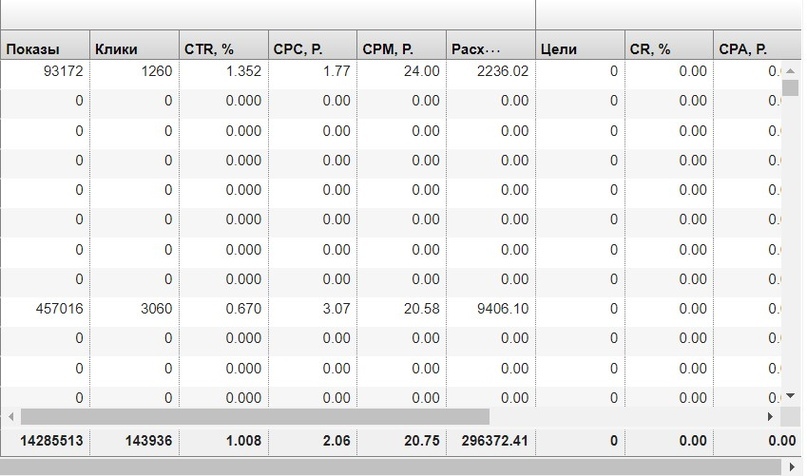Screen dimensions: 807x476
Task: Click the total clicks value 143936
Action: [x=134, y=441]
